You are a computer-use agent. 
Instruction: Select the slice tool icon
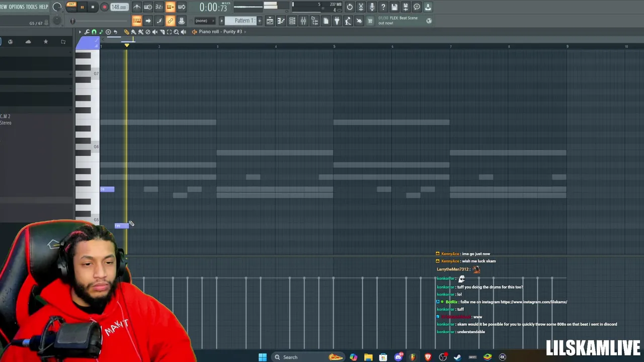[162, 32]
